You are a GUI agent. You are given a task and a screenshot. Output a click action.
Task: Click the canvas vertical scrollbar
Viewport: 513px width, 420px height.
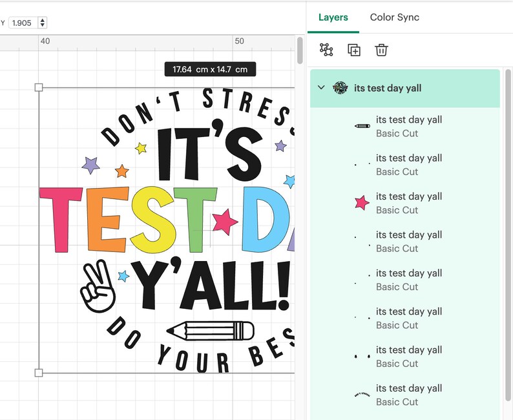coord(300,50)
